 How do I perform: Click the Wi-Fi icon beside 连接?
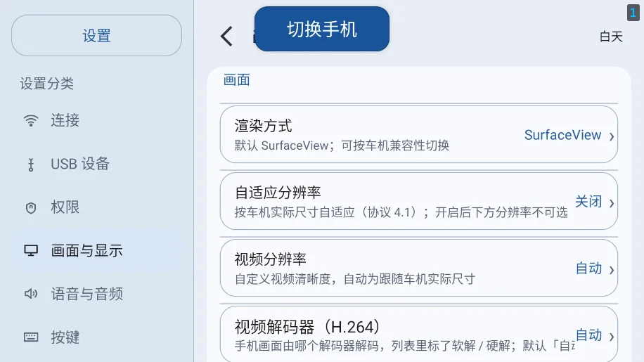pos(31,121)
